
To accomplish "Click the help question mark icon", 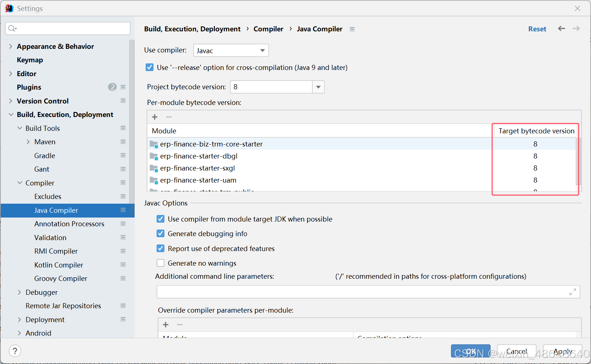I will pos(15,351).
